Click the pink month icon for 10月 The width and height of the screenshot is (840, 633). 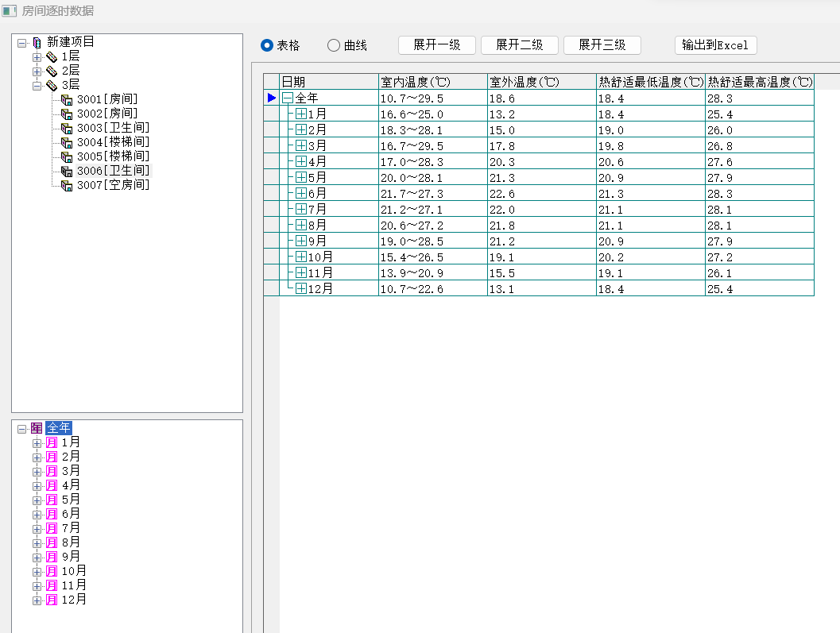pos(52,571)
